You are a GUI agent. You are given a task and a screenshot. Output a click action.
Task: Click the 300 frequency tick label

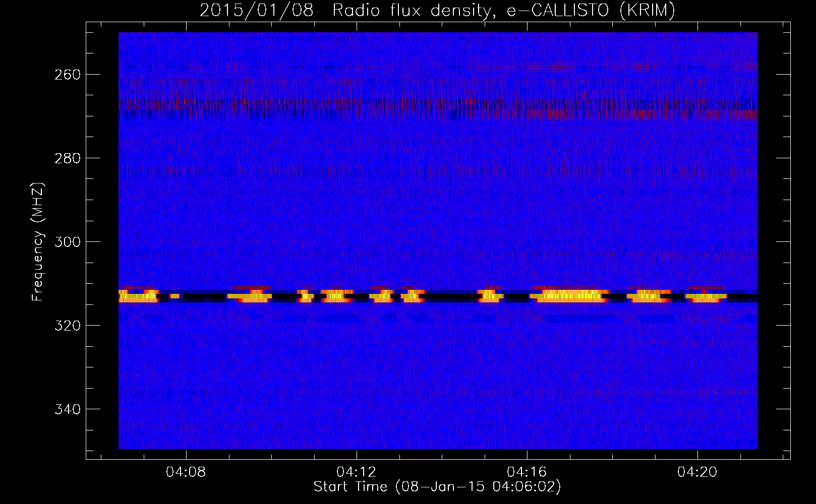click(67, 242)
